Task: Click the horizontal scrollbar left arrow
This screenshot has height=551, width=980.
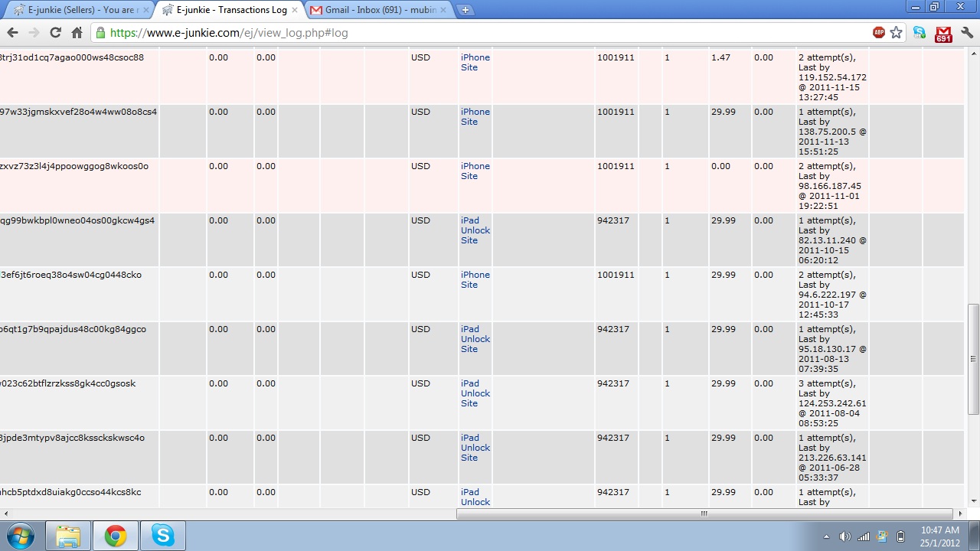Action: tap(5, 514)
